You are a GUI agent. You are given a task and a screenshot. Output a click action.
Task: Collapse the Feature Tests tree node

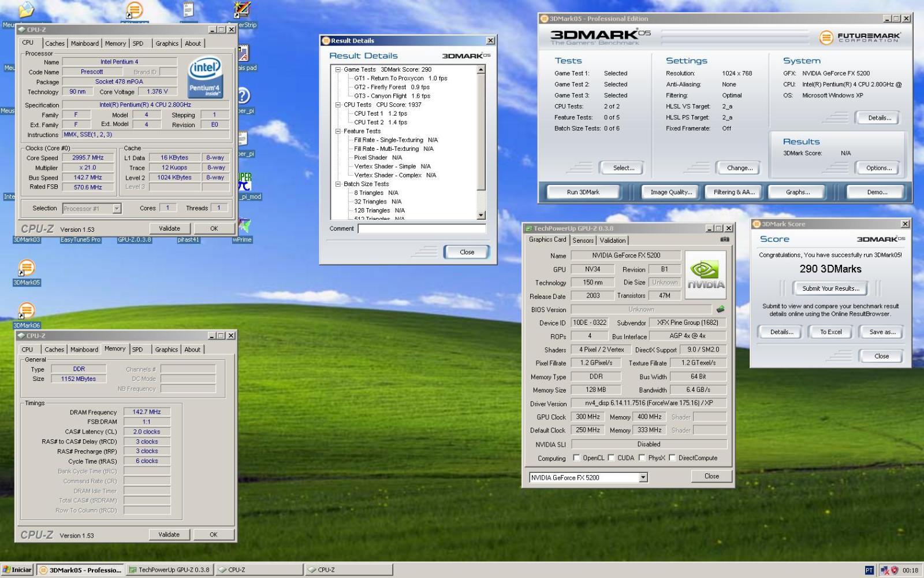point(338,131)
